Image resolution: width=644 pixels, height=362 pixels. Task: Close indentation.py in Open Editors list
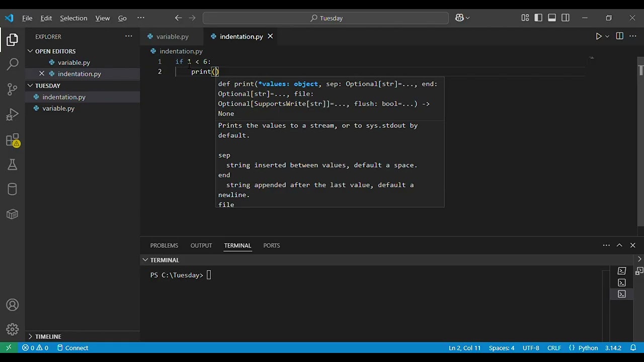tap(42, 74)
